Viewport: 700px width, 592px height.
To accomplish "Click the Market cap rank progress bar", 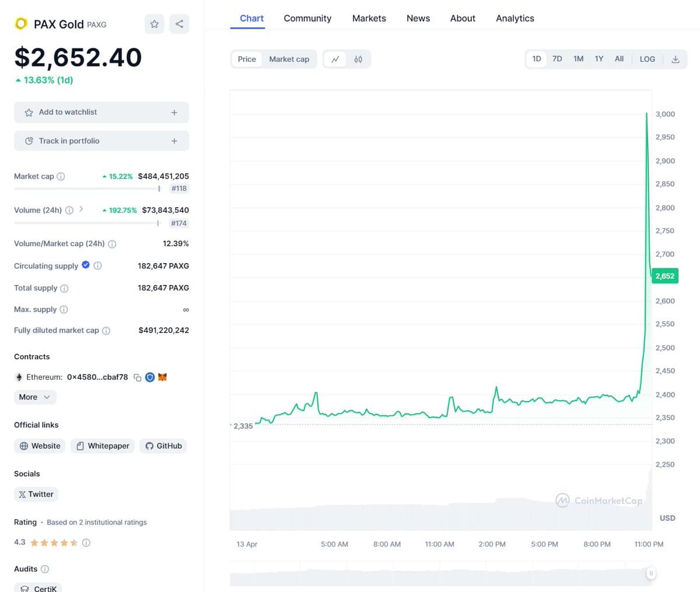I will tap(87, 188).
